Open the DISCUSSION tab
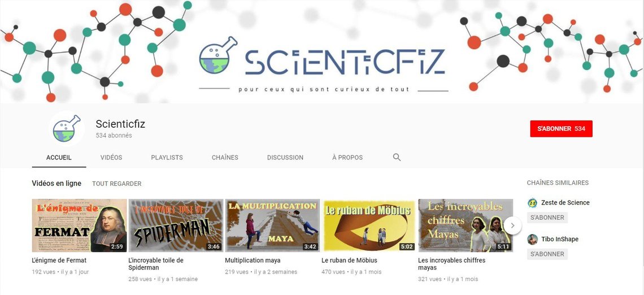The image size is (644, 295). pos(285,157)
